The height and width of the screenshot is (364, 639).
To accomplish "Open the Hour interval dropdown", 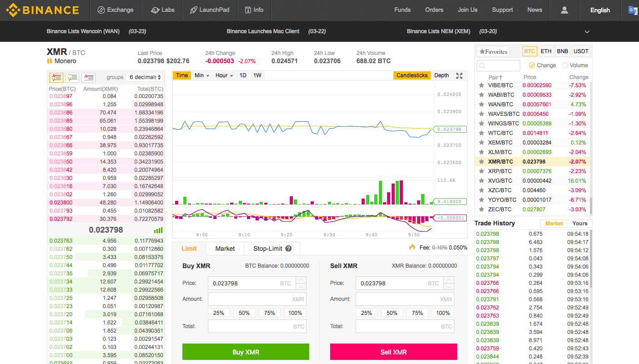I will click(224, 75).
